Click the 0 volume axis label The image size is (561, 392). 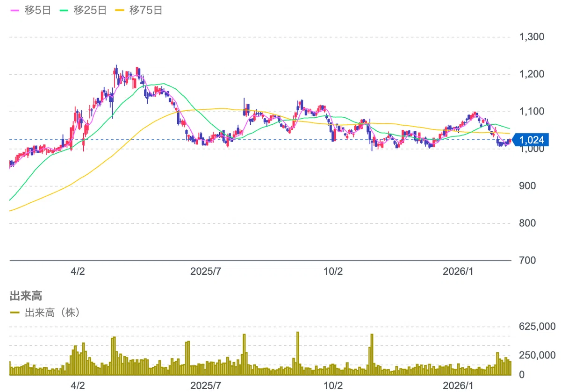coord(522,375)
